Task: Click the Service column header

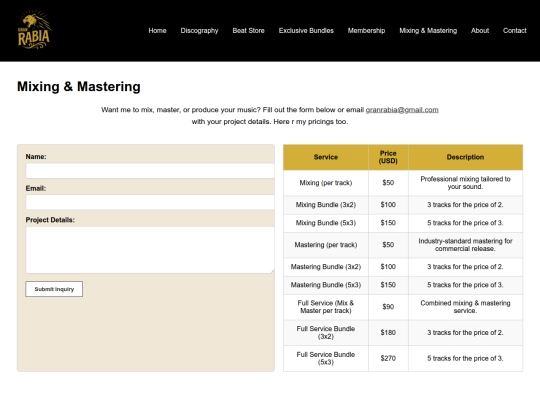Action: tap(326, 157)
